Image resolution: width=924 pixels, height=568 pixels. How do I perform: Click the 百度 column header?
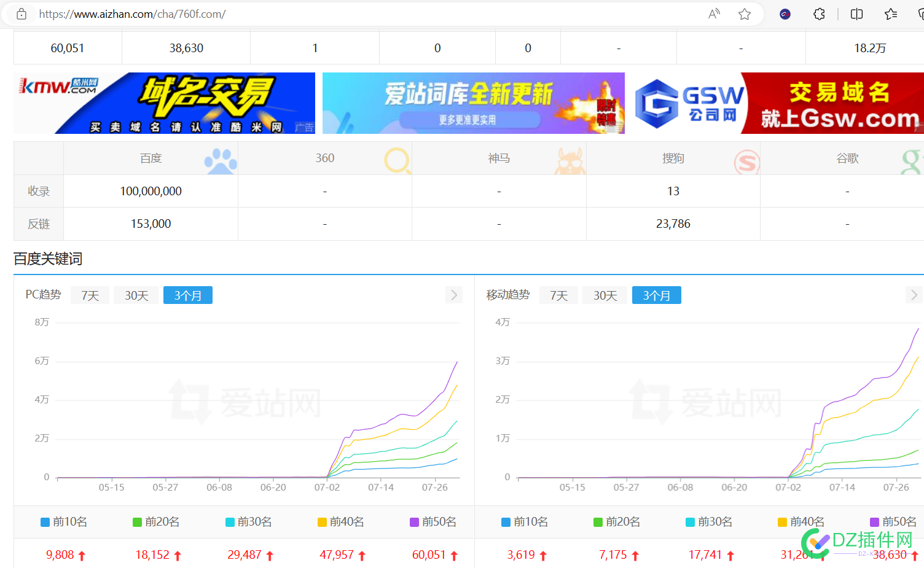pos(151,158)
